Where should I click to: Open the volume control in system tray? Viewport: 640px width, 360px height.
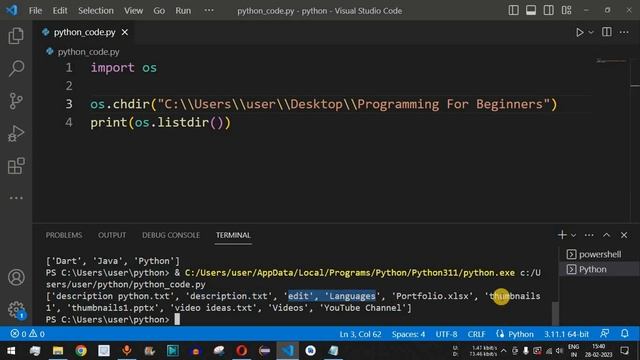[560, 351]
